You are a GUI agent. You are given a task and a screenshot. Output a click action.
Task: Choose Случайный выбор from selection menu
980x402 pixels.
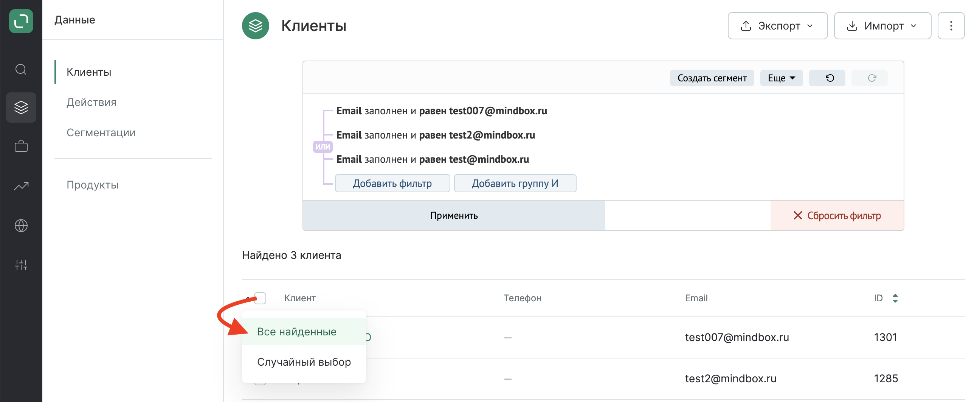click(304, 362)
